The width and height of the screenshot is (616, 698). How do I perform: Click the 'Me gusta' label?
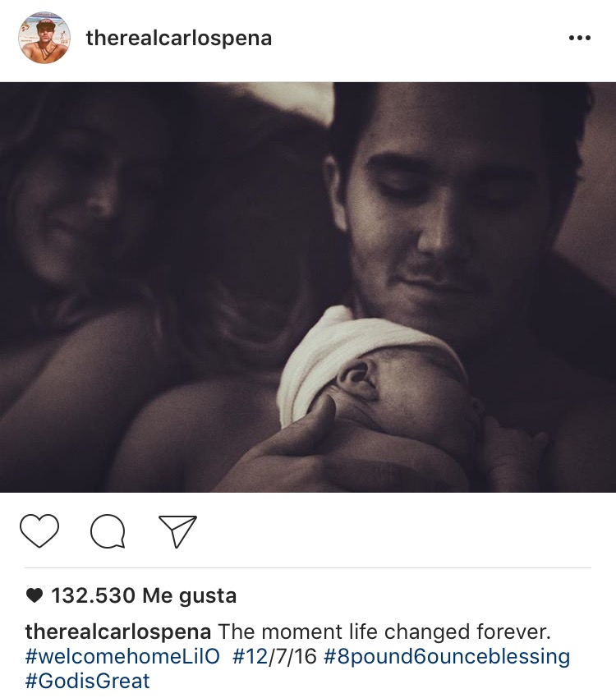189,595
